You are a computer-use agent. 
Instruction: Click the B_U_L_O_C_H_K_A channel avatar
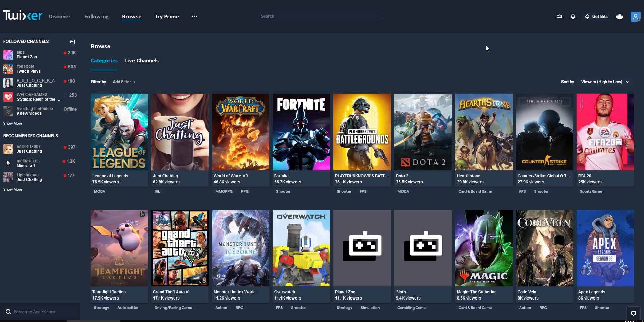[8, 83]
